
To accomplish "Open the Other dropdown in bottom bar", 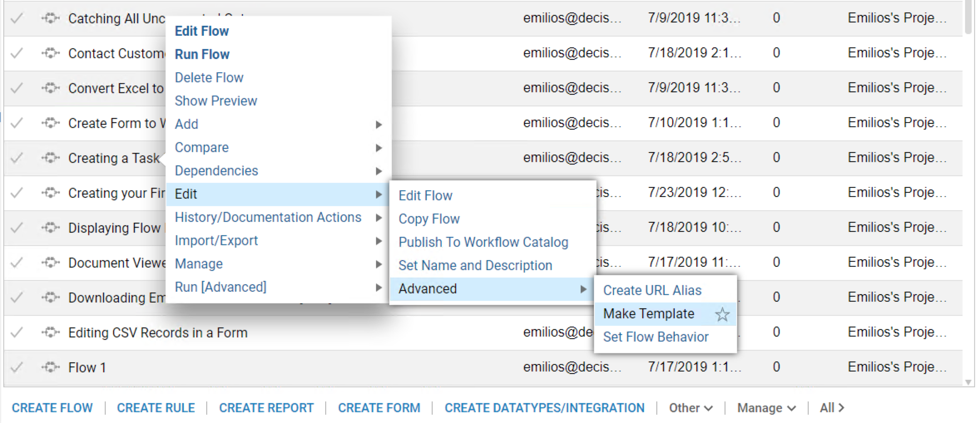I will pos(690,408).
